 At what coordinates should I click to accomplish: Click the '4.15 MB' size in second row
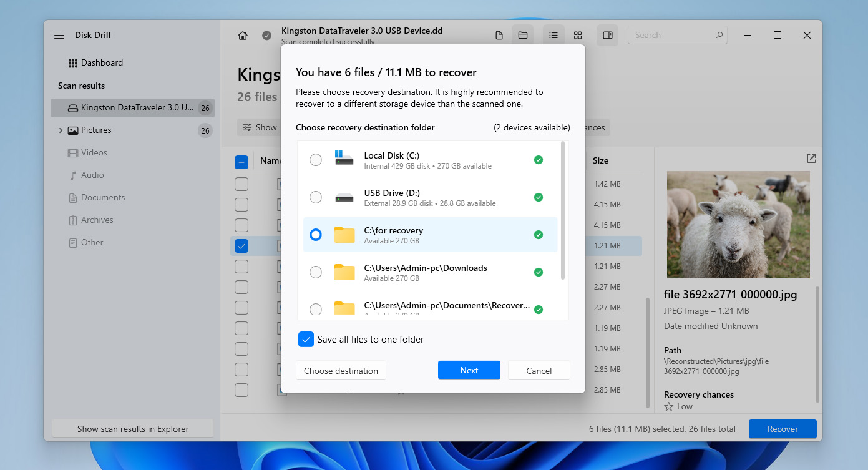click(607, 205)
